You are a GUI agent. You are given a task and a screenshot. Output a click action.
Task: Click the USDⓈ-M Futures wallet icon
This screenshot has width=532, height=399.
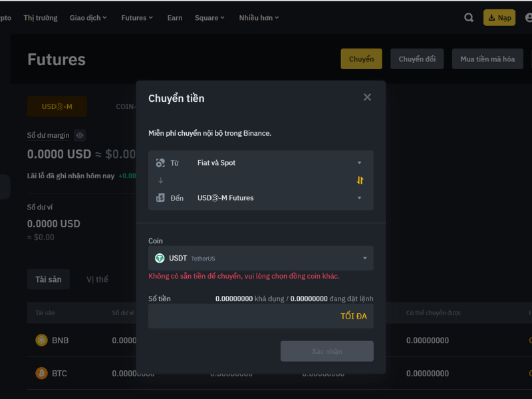click(x=160, y=198)
